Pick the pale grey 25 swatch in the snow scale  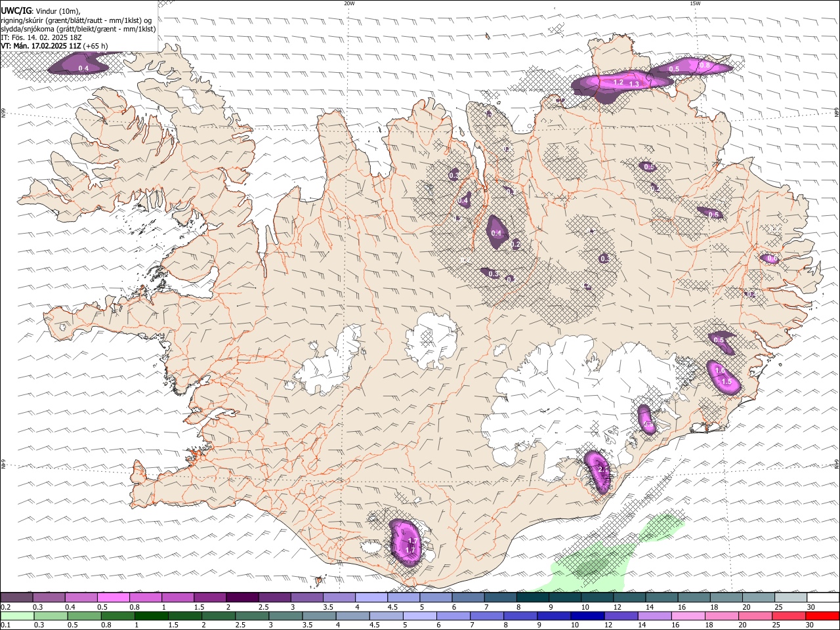pos(791,597)
